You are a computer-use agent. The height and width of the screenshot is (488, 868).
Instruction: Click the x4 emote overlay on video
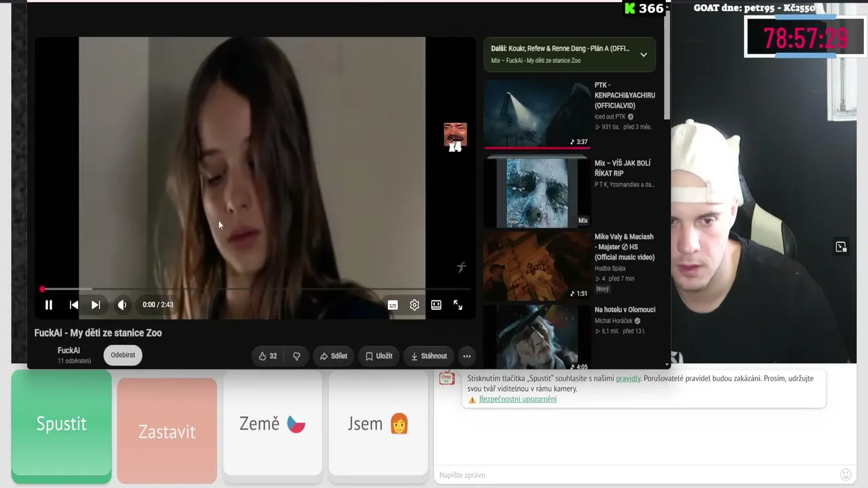click(455, 138)
